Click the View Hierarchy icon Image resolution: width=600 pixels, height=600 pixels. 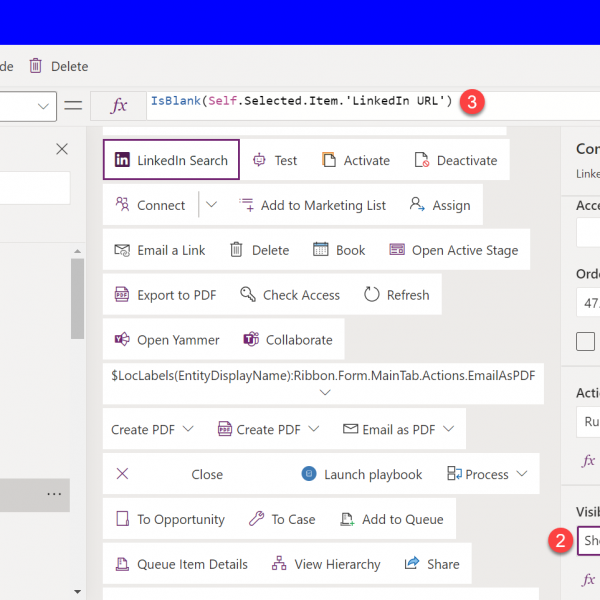tap(279, 563)
